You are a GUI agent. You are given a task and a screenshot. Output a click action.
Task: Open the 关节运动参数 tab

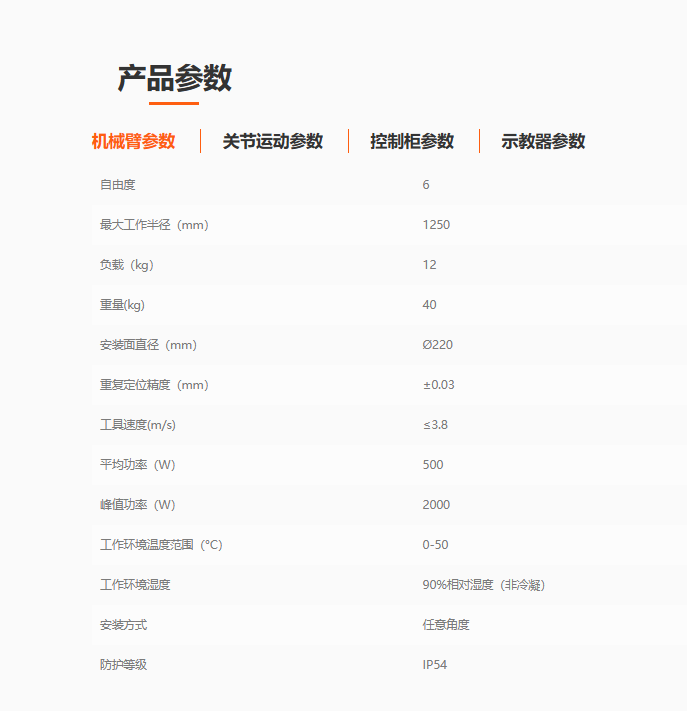point(272,141)
